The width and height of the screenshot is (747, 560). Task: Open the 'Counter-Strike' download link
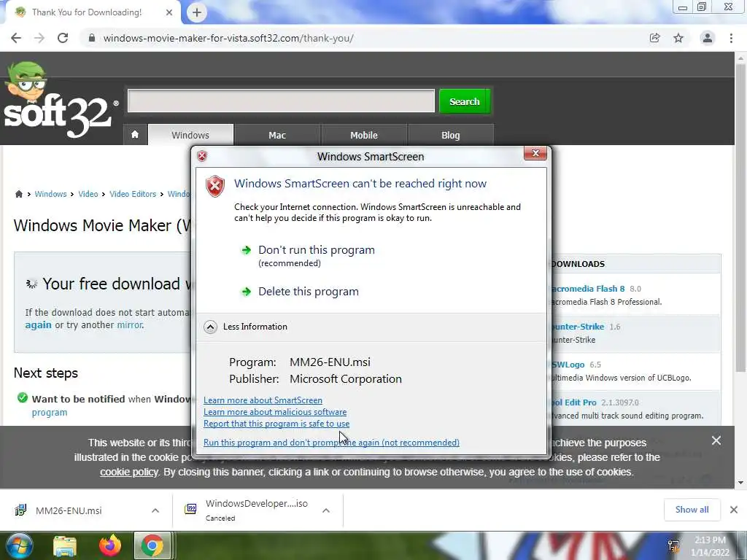point(578,327)
